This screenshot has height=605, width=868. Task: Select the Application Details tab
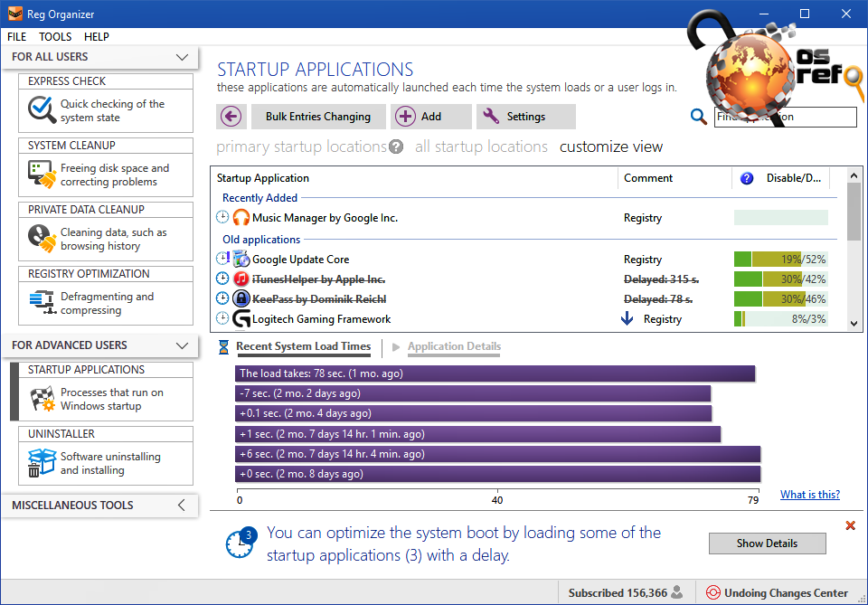coord(454,346)
